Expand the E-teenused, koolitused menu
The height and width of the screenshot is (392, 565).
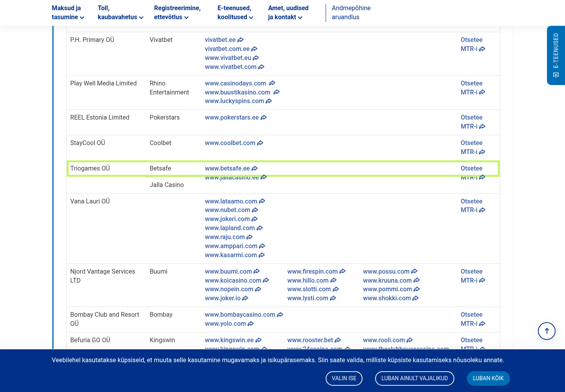point(235,13)
